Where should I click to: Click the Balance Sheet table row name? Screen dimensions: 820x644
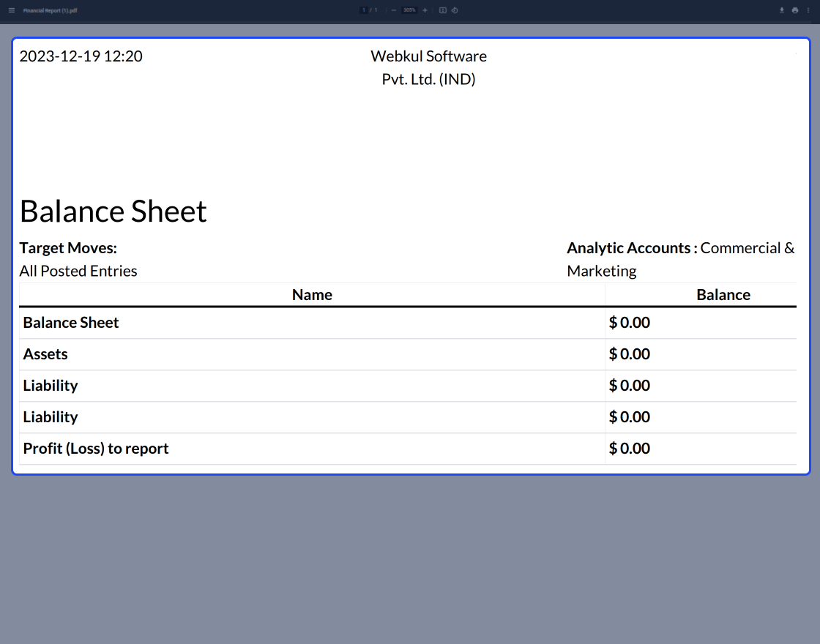(71, 323)
